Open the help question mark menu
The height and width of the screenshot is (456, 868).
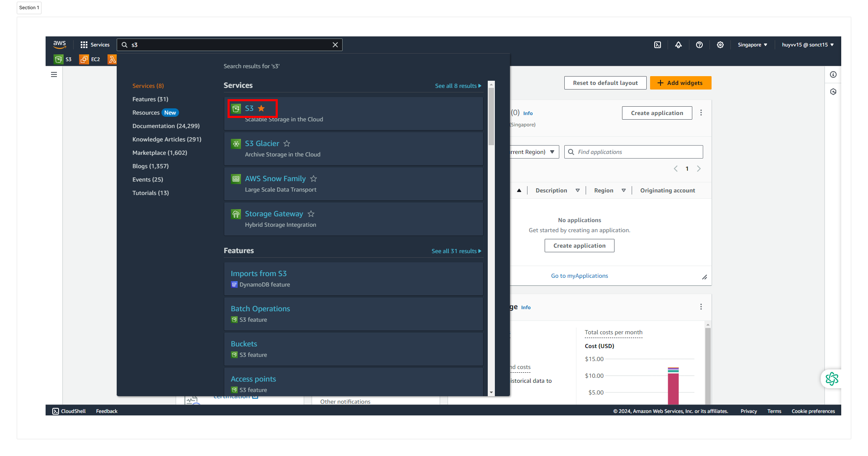click(699, 45)
